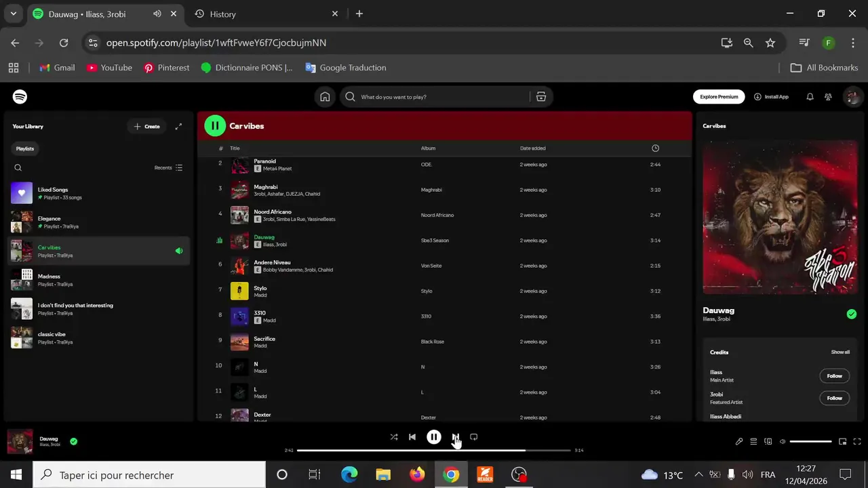The image size is (868, 488).
Task: Open Chrome zoom magnifier icon
Action: 749,43
